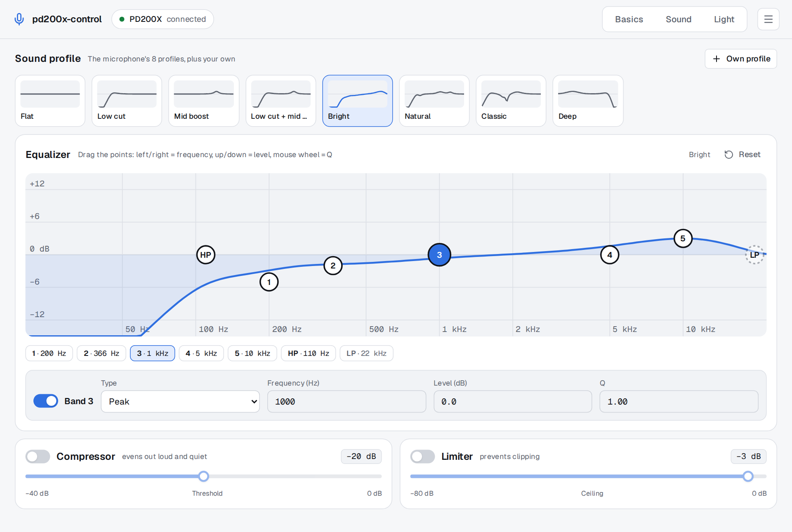Click the Frequency (Hz) input field
Viewport: 792px width, 532px height.
click(x=346, y=402)
